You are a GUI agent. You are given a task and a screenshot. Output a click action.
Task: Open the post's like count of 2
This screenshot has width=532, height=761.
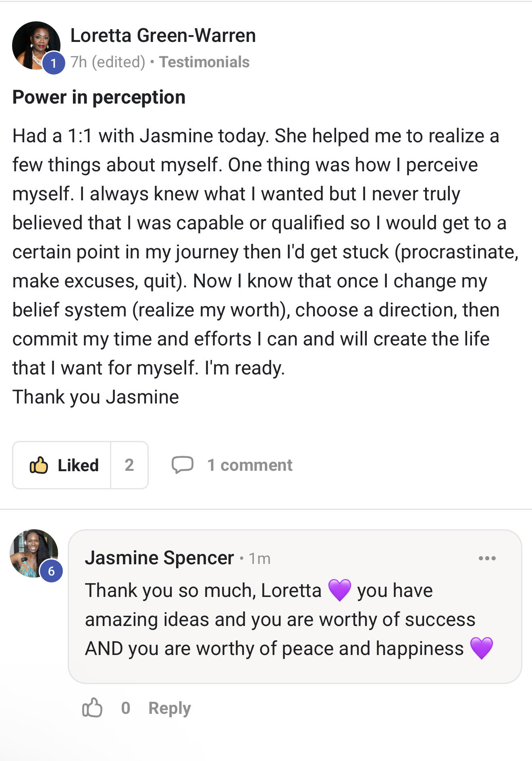(129, 465)
